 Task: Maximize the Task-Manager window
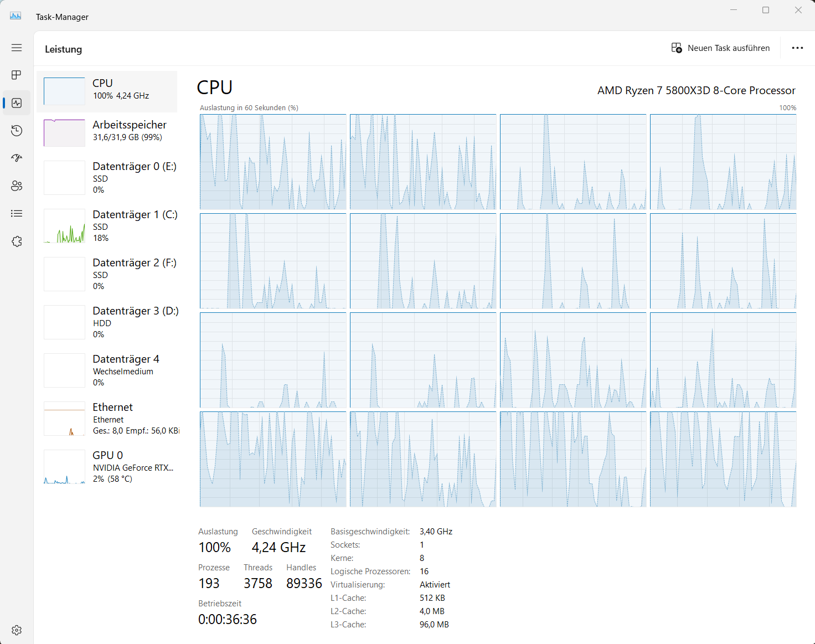766,10
